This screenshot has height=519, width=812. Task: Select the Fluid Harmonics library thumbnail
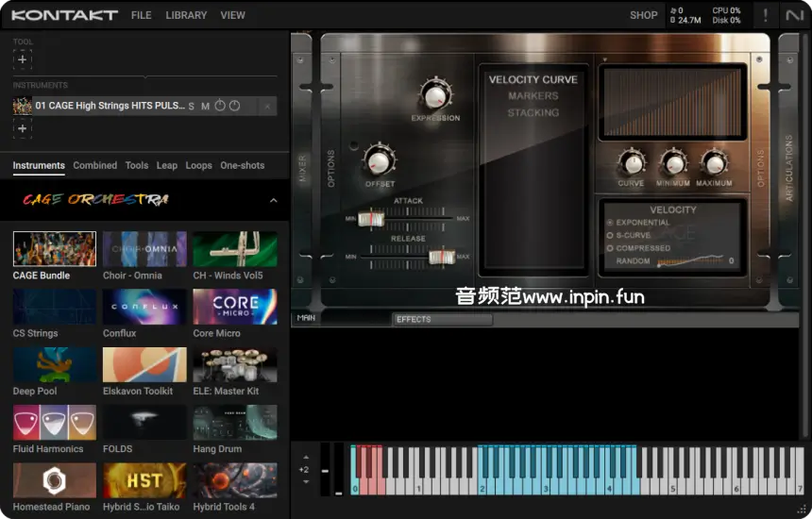(55, 423)
